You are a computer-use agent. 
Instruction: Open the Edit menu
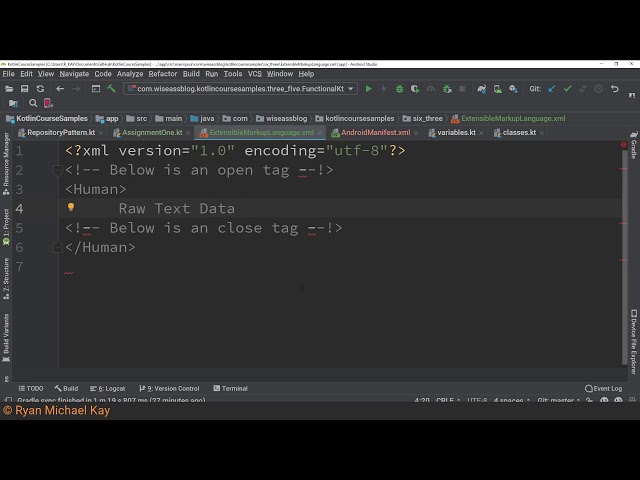pos(26,74)
